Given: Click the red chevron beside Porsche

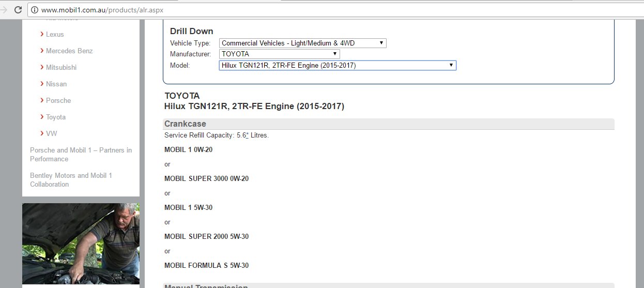Looking at the screenshot, I should pos(41,100).
